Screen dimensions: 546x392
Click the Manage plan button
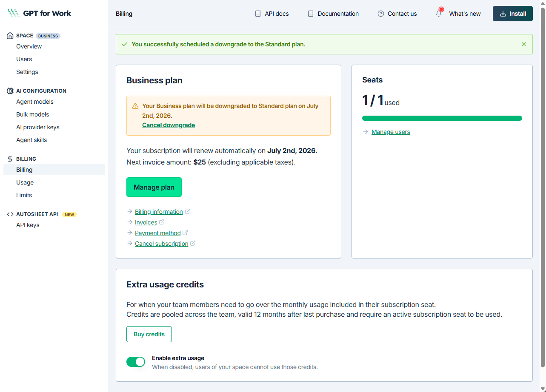coord(154,187)
